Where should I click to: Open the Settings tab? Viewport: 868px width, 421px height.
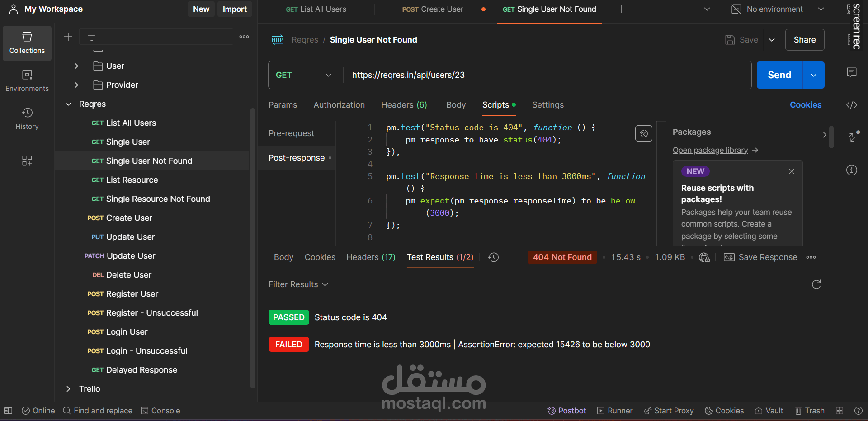pos(548,105)
